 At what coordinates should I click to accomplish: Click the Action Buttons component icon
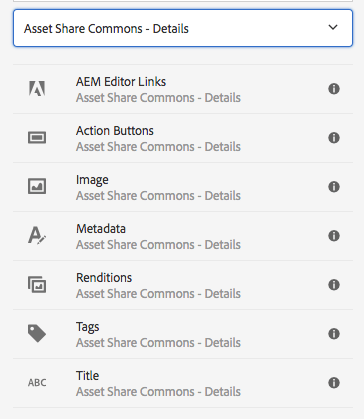coord(37,137)
